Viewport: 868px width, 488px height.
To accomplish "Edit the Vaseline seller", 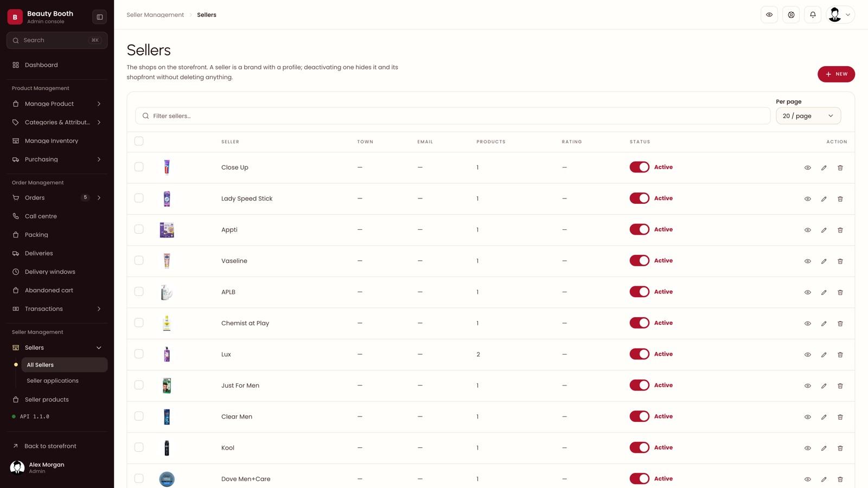I will pyautogui.click(x=824, y=261).
